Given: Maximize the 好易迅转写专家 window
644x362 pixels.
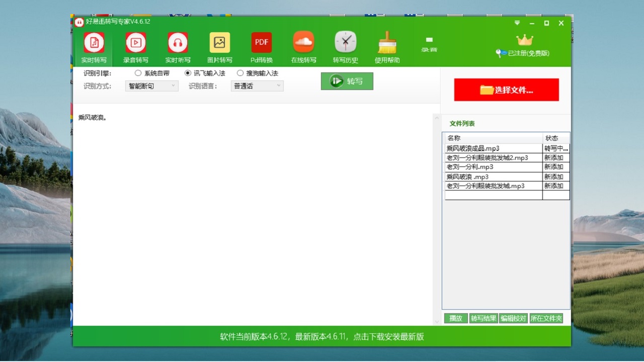Looking at the screenshot, I should 546,23.
